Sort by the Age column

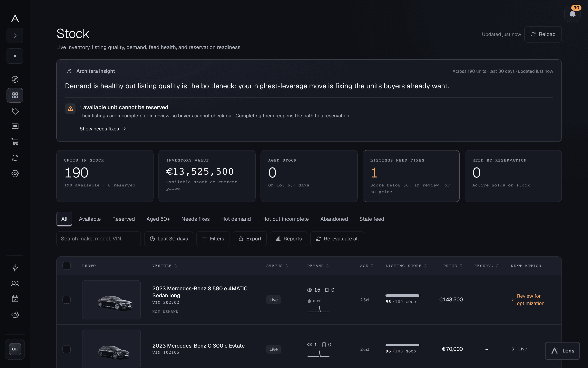point(367,266)
